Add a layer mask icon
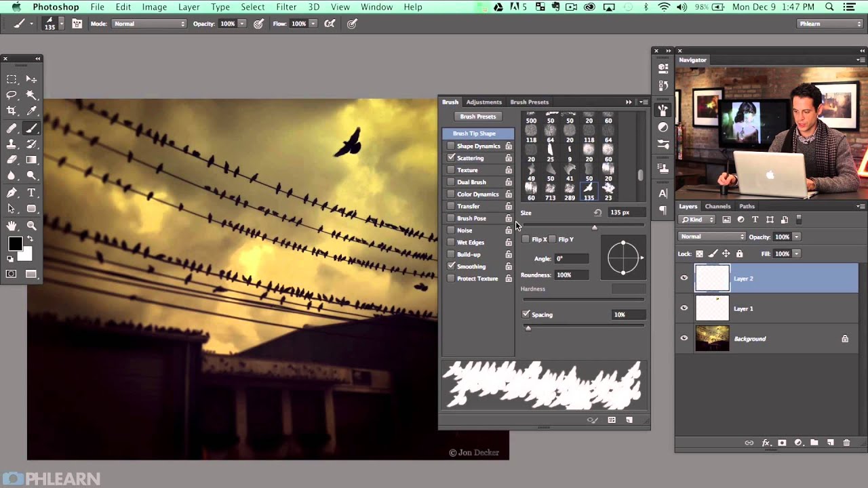Screen dimensions: 868x488 pos(782,443)
